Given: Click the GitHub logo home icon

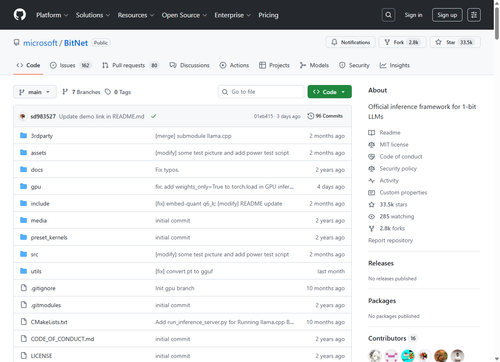Looking at the screenshot, I should pyautogui.click(x=20, y=15).
